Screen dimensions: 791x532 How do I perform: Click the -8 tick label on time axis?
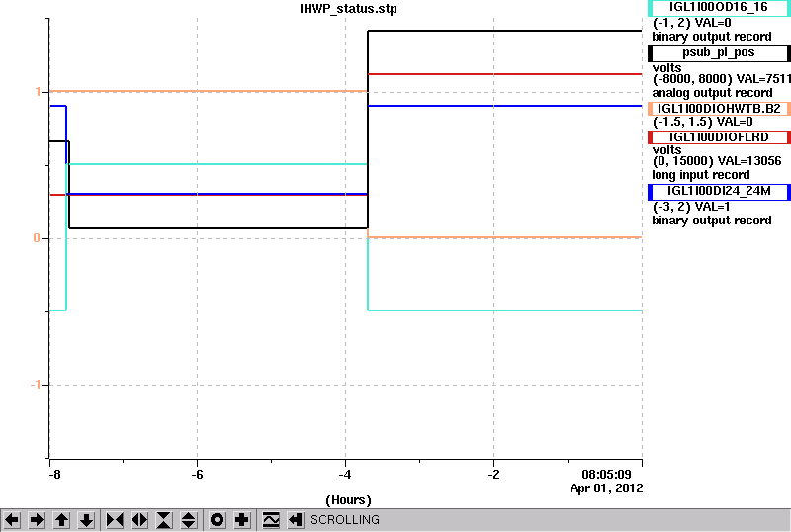[54, 475]
